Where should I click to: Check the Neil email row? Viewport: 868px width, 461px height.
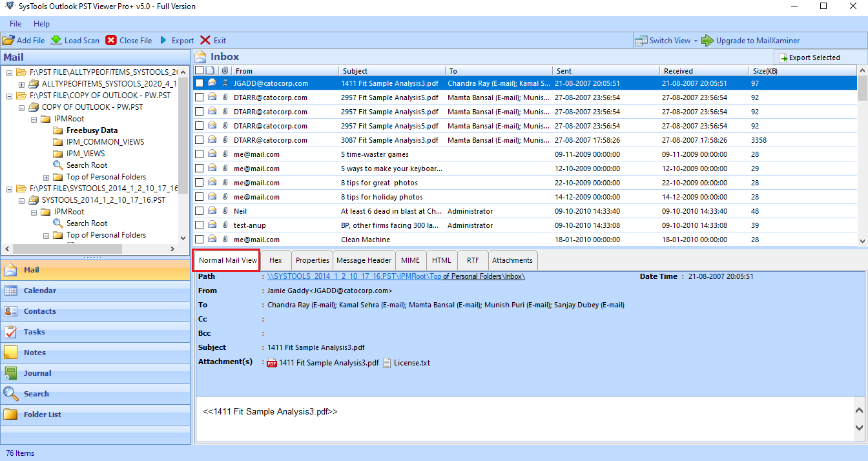(200, 211)
